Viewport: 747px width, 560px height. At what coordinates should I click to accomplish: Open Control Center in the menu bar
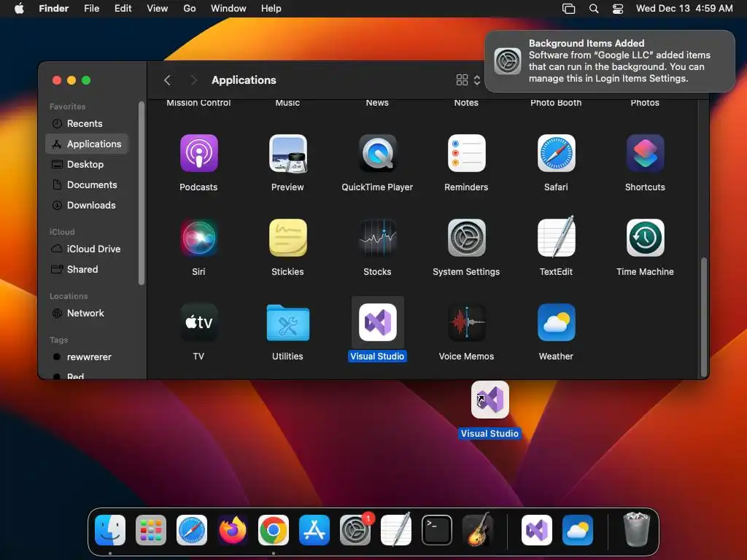tap(617, 8)
